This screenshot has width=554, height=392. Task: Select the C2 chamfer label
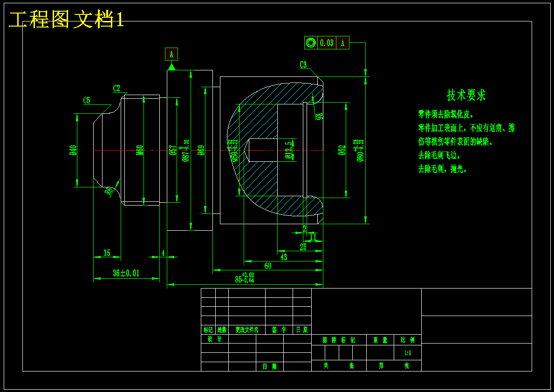(x=116, y=89)
